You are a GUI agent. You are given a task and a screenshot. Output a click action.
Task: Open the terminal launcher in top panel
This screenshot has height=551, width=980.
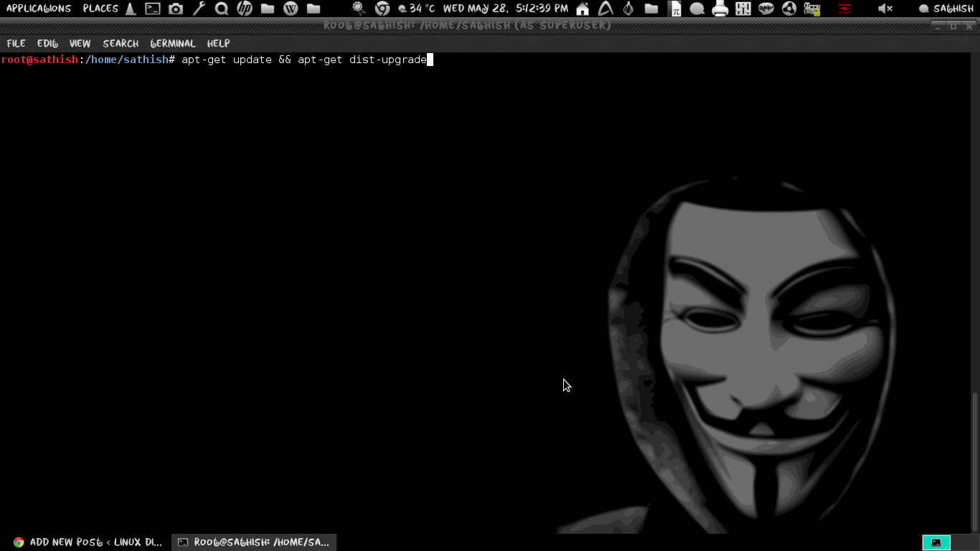153,9
